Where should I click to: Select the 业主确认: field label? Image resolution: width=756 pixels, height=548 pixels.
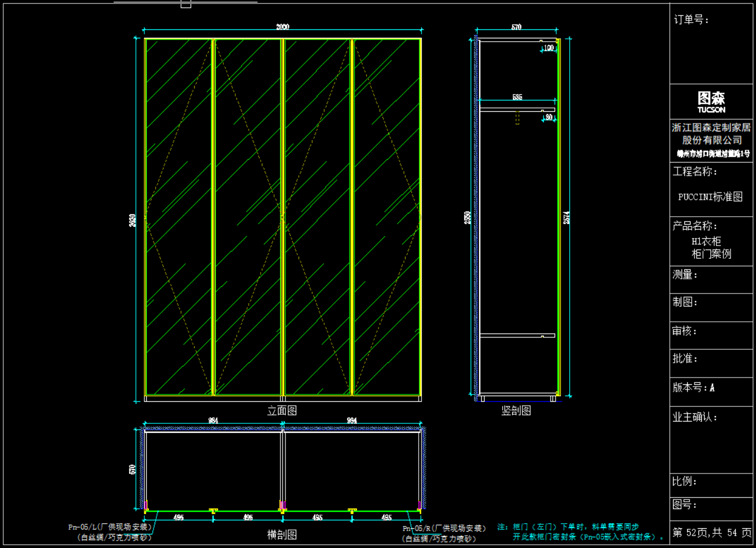(695, 417)
